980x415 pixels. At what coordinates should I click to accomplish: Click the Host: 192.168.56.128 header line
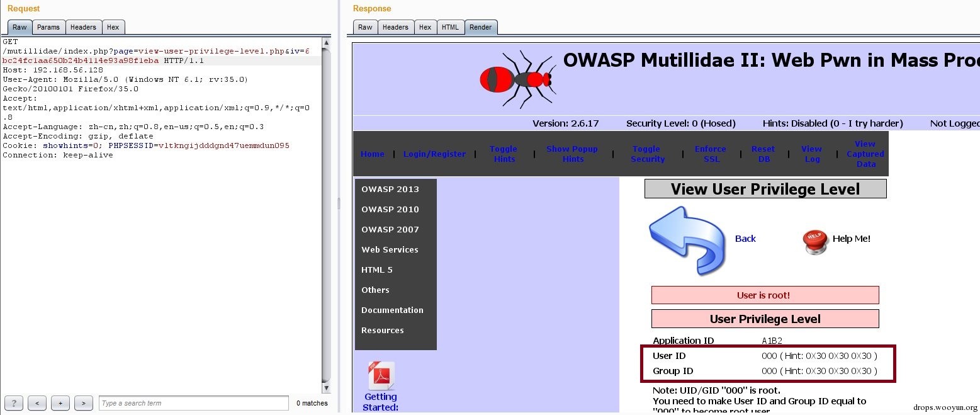pyautogui.click(x=53, y=70)
